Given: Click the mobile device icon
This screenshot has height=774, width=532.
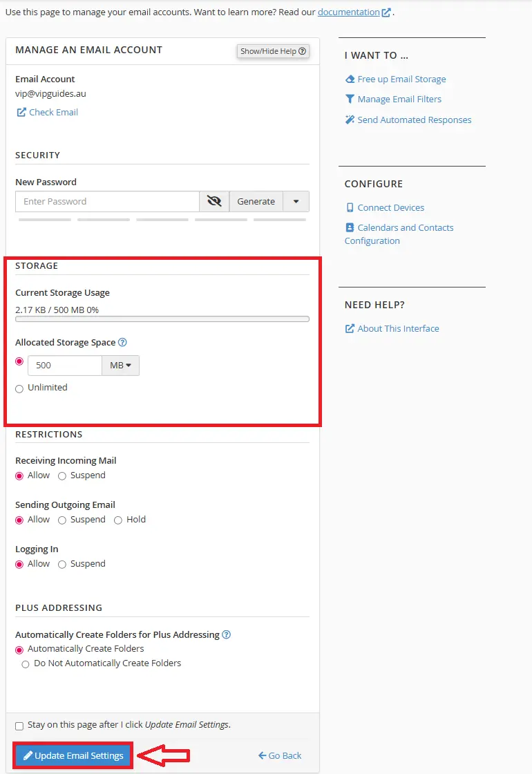Looking at the screenshot, I should click(350, 208).
